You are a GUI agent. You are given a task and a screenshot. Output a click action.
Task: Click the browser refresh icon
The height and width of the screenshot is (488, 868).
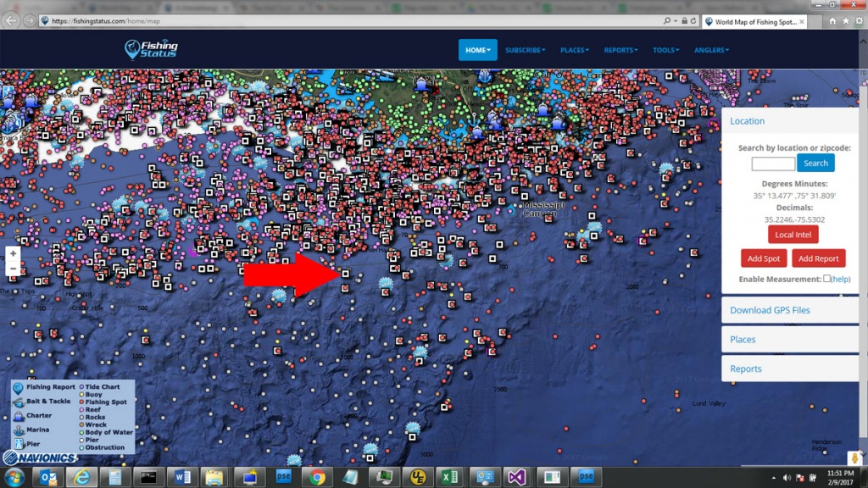(x=693, y=21)
